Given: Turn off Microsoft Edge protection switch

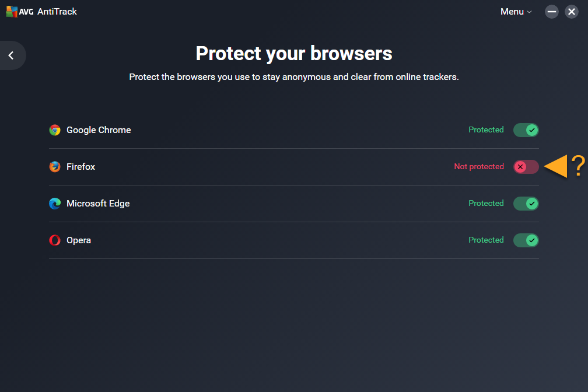Looking at the screenshot, I should tap(526, 204).
